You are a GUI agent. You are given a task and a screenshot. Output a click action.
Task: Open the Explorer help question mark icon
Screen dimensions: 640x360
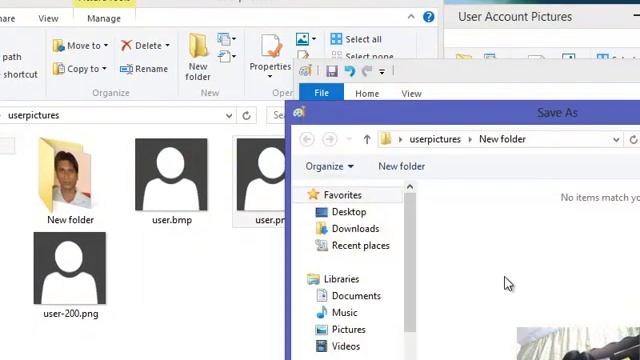coord(429,17)
